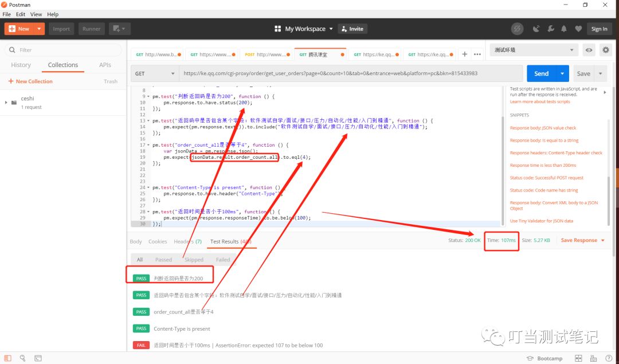The height and width of the screenshot is (364, 619).
Task: Open the help question mark icon
Action: (x=608, y=358)
